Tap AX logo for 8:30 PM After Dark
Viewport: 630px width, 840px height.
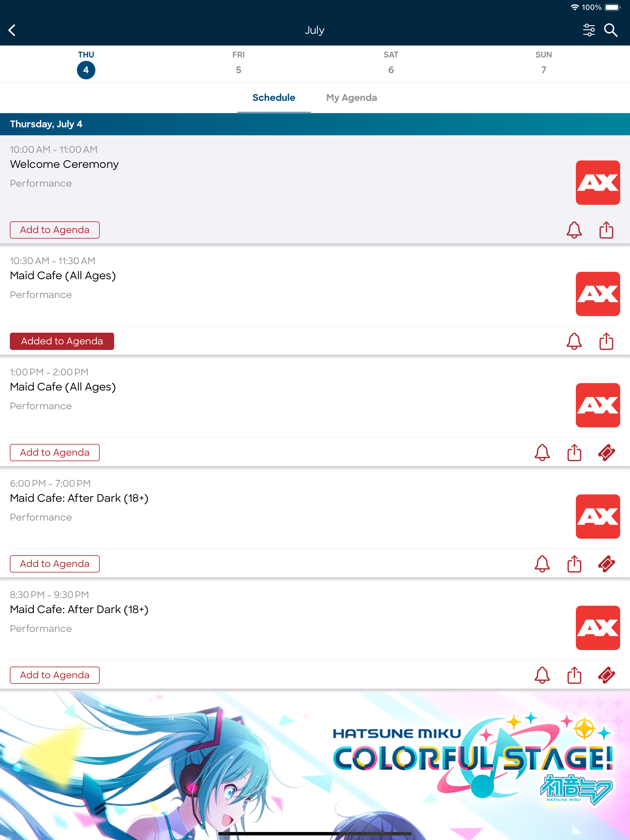pos(598,628)
